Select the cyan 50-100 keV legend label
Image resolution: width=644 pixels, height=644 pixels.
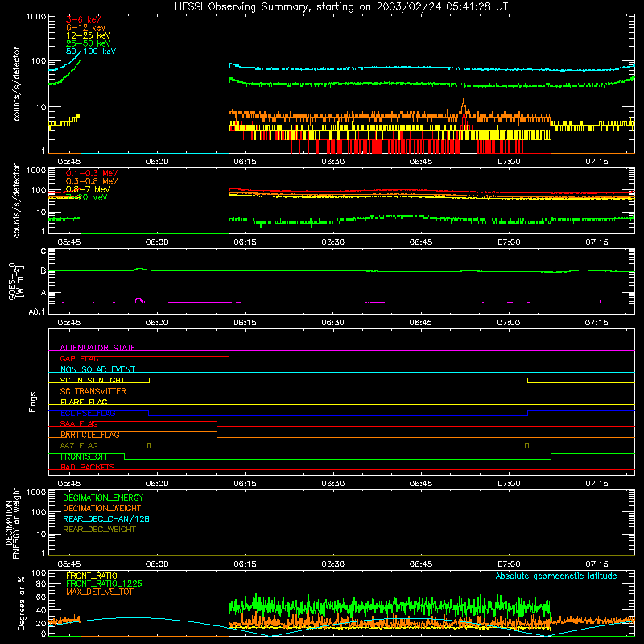(x=91, y=52)
